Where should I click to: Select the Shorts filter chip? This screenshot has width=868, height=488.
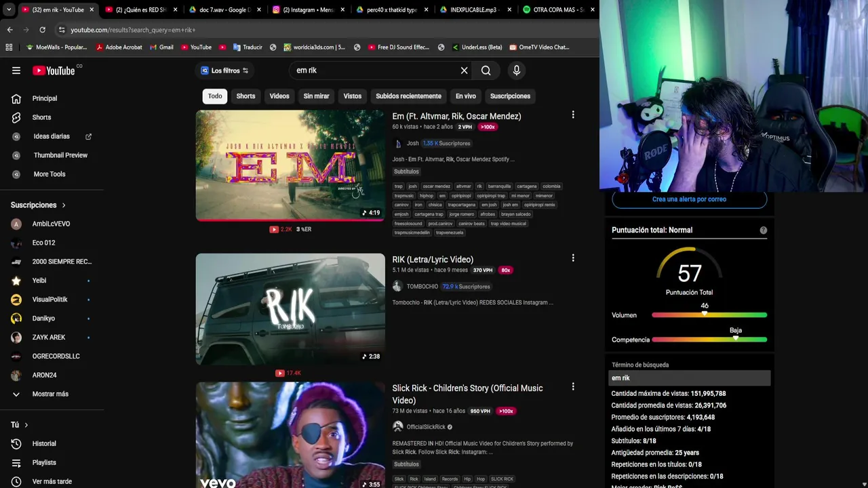coord(245,96)
